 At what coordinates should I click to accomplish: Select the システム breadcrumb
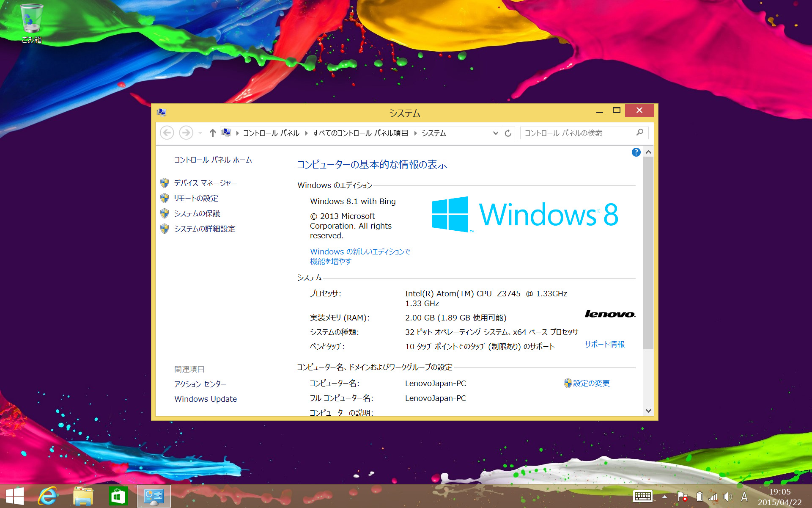(433, 133)
